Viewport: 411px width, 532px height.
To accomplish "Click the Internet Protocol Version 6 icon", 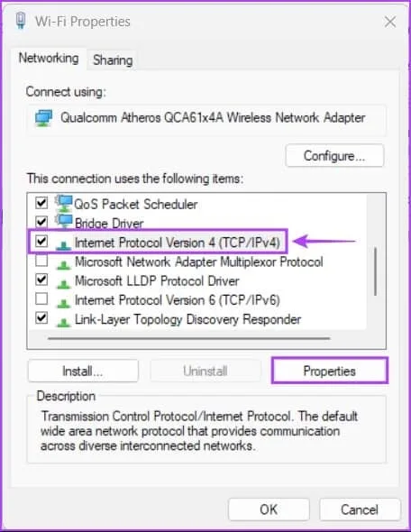I will click(x=63, y=301).
